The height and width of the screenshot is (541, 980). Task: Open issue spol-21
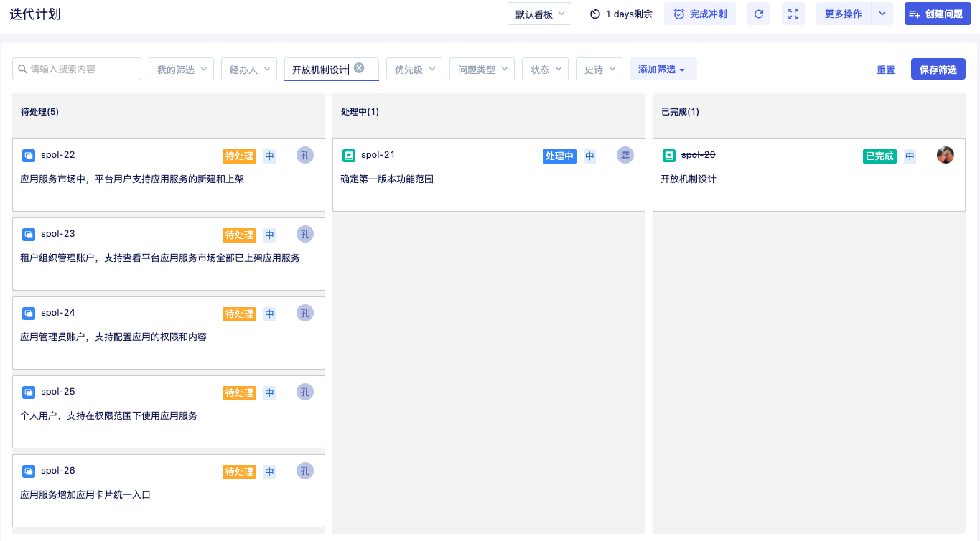coord(378,154)
